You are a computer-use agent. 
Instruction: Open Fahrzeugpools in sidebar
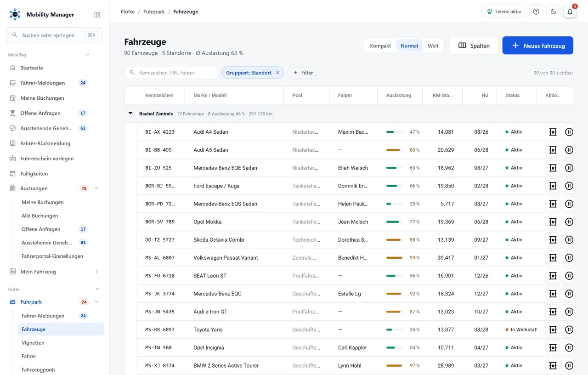pos(61,369)
